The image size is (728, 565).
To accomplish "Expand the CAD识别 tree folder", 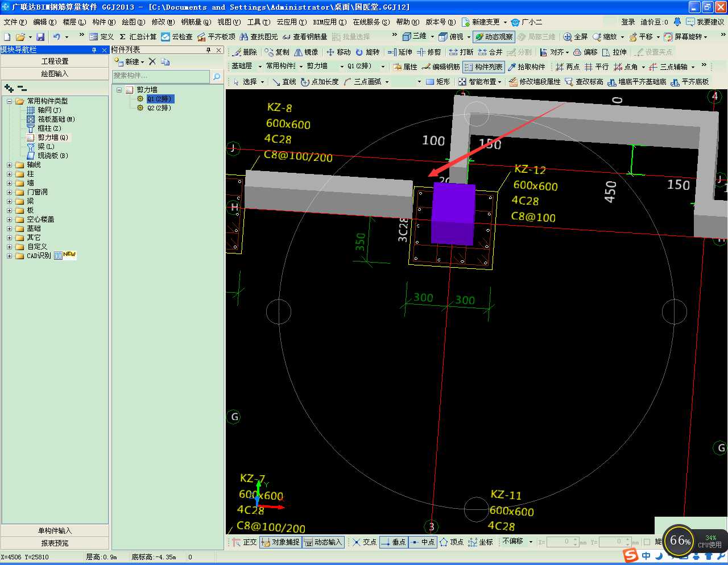I will 9,256.
